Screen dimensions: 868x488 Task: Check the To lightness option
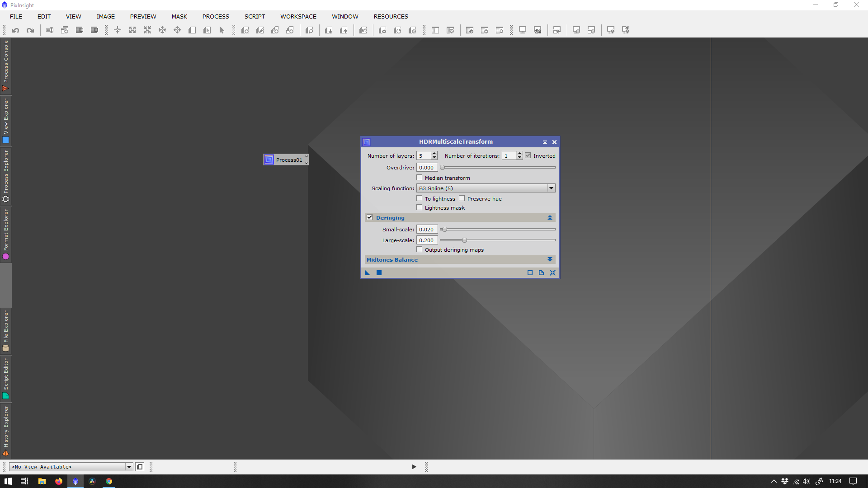tap(419, 198)
